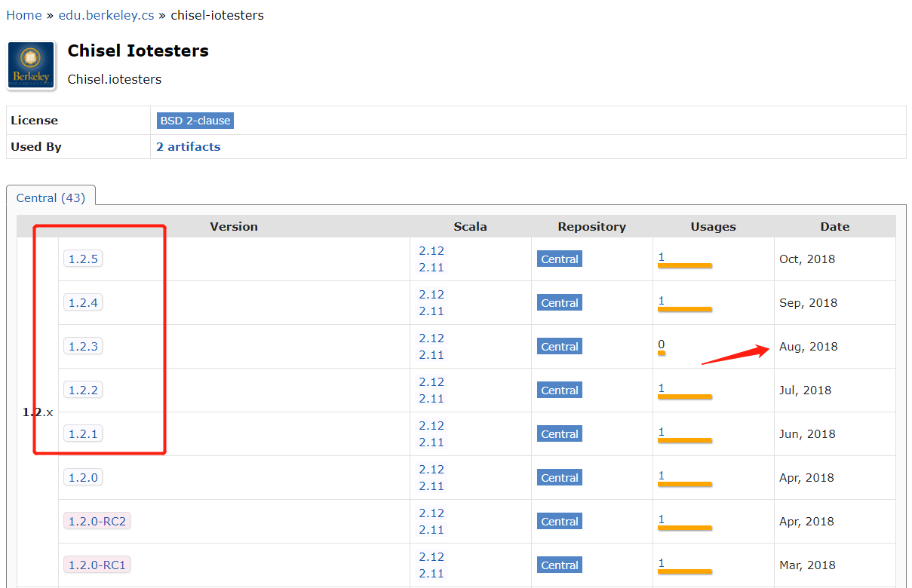The image size is (912, 588).
Task: Click the 1.2.x version group label
Action: 38,412
